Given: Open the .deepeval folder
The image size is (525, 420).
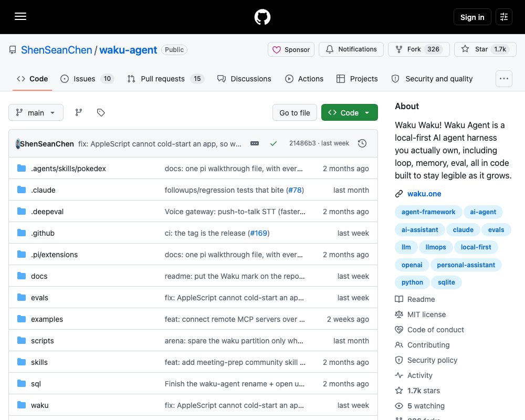Looking at the screenshot, I should (x=47, y=212).
